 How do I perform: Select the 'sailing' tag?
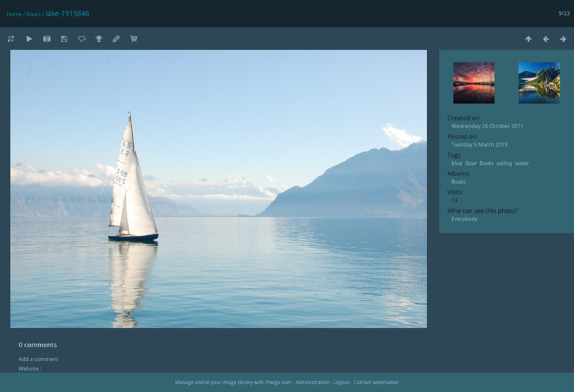point(504,163)
